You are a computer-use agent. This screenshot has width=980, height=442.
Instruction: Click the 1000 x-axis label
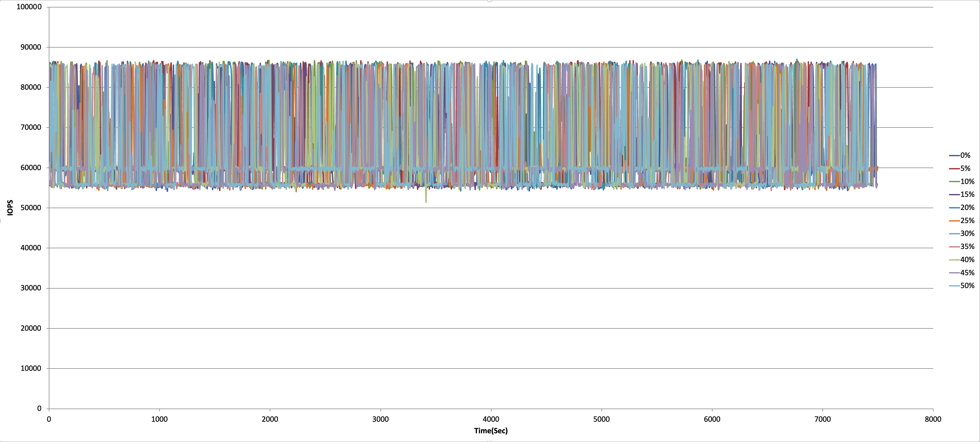159,419
